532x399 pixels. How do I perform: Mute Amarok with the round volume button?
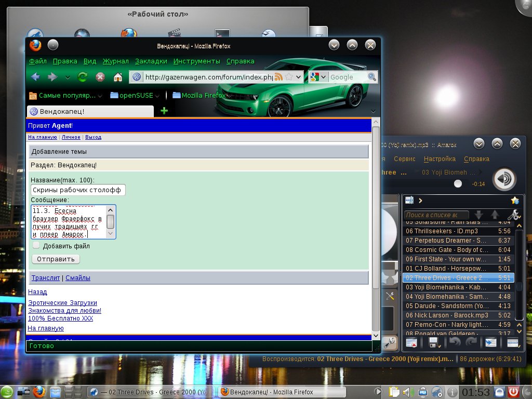[x=504, y=179]
